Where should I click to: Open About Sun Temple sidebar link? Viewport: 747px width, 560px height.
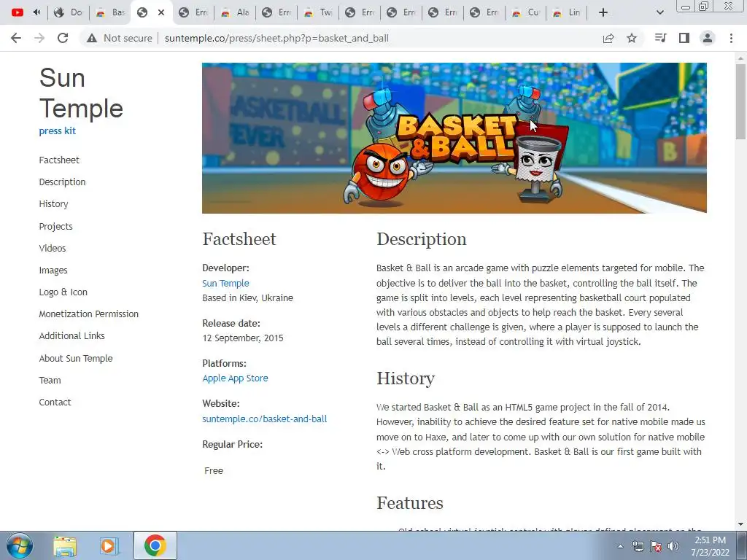point(76,358)
